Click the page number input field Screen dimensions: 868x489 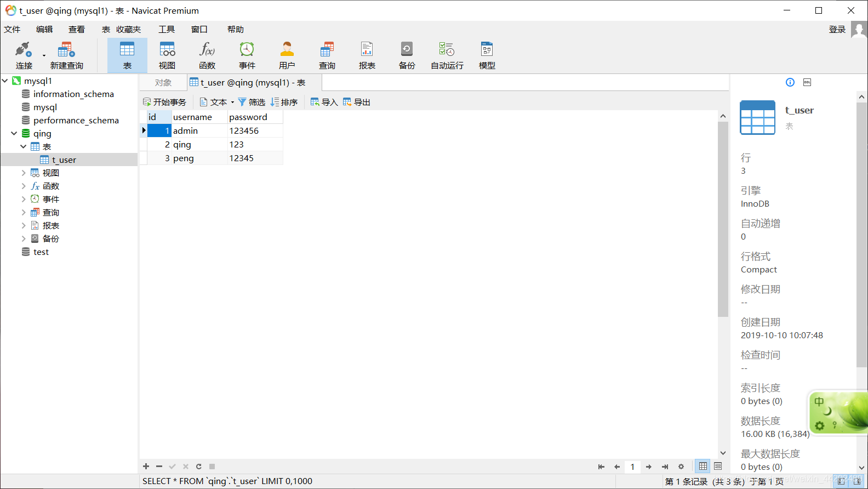point(632,467)
